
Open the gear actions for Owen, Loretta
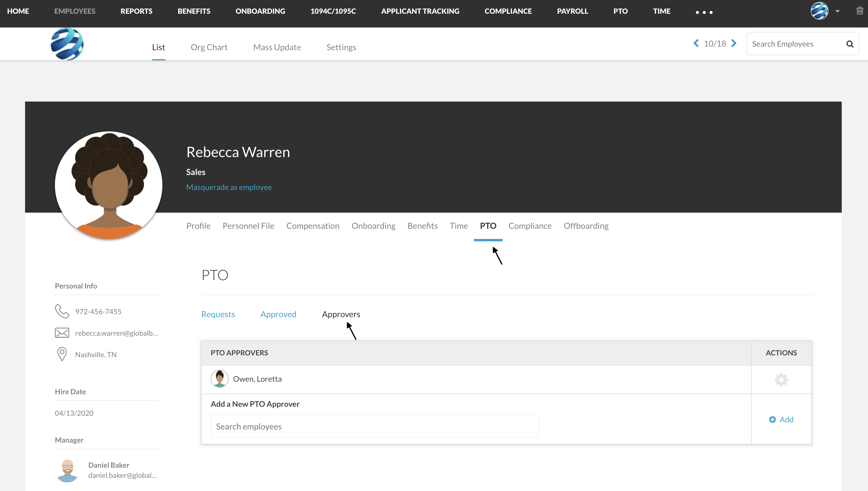click(781, 380)
